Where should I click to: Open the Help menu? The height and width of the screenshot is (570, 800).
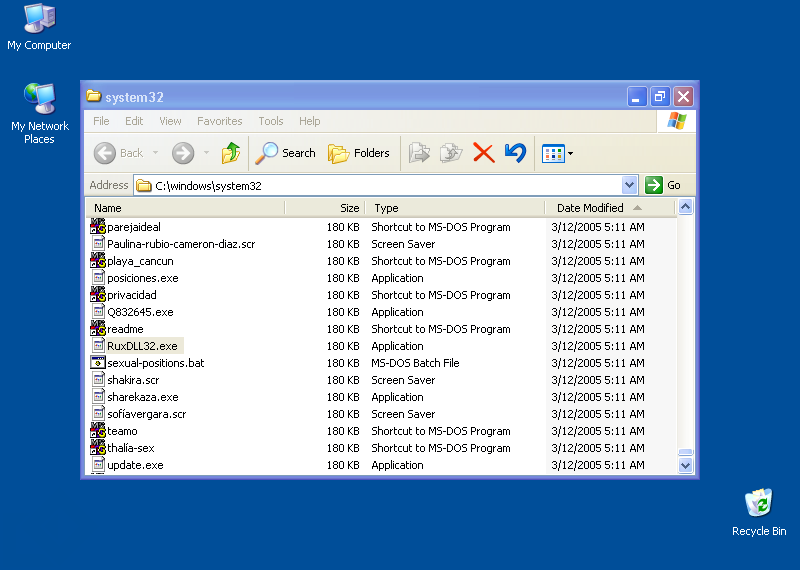(310, 121)
